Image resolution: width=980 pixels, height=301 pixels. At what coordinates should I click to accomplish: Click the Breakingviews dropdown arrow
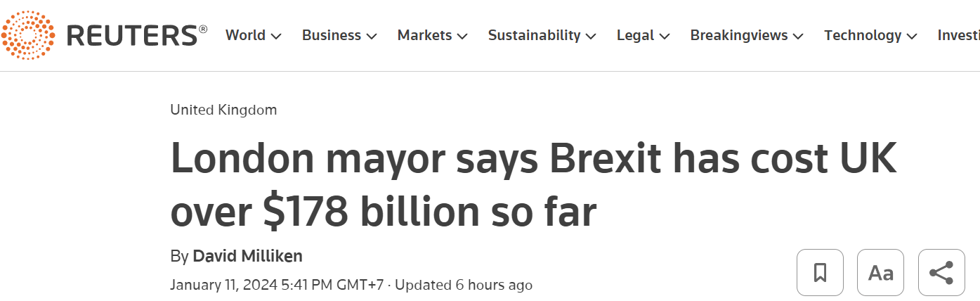798,36
